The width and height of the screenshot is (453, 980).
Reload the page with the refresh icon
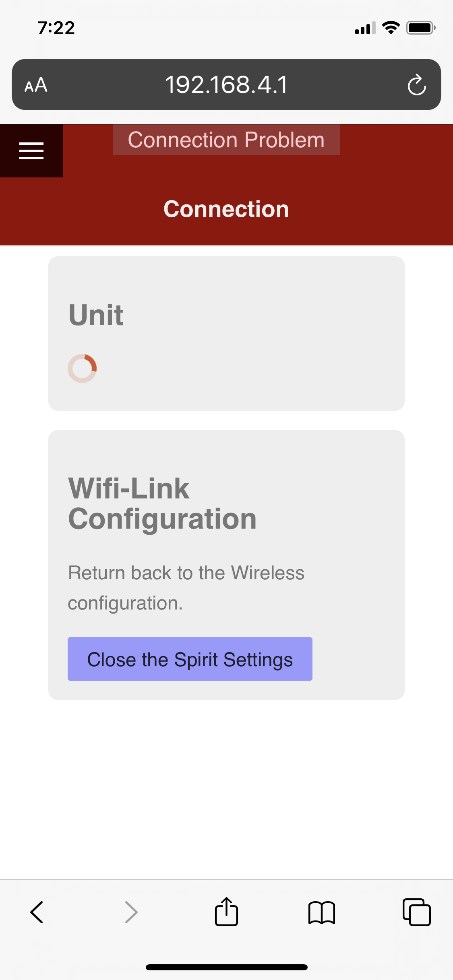pyautogui.click(x=416, y=85)
